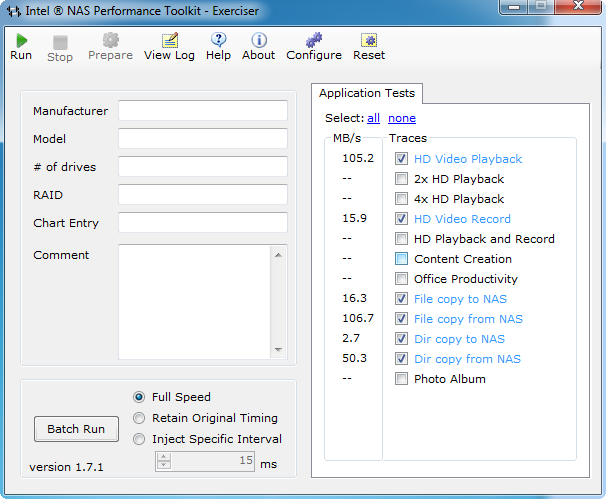Check the Photo Album trace checkbox
606x499 pixels.
[x=401, y=379]
